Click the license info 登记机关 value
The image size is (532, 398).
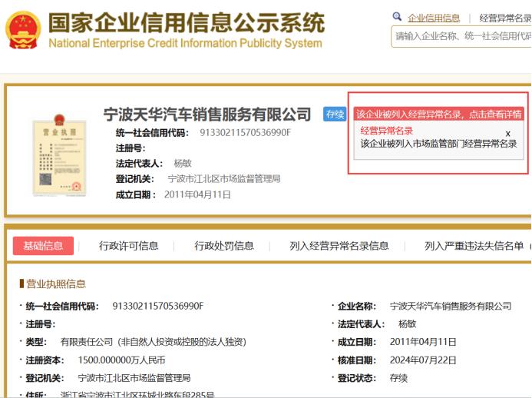pyautogui.click(x=134, y=378)
